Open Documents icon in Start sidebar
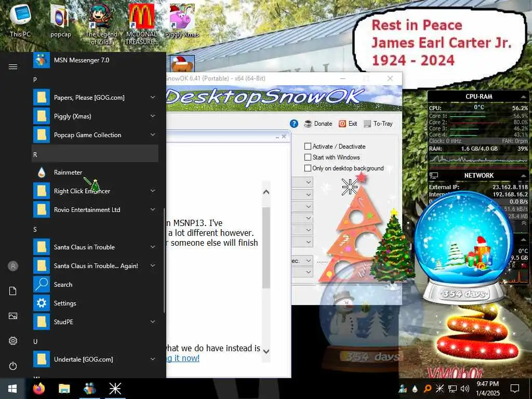 13,291
